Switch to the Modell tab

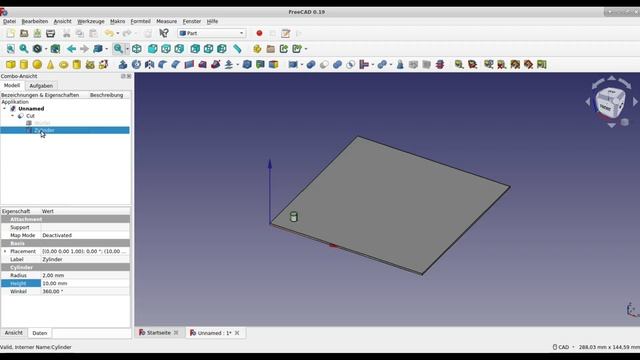coord(12,85)
